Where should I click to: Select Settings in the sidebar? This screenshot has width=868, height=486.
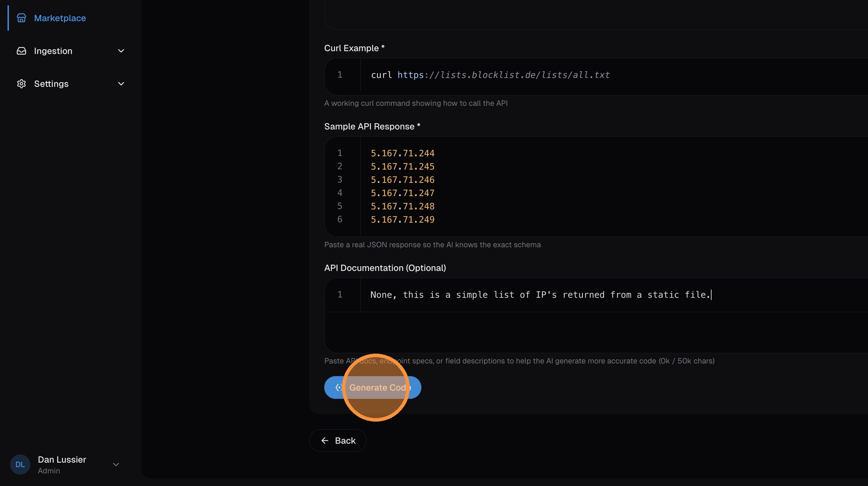pos(51,84)
